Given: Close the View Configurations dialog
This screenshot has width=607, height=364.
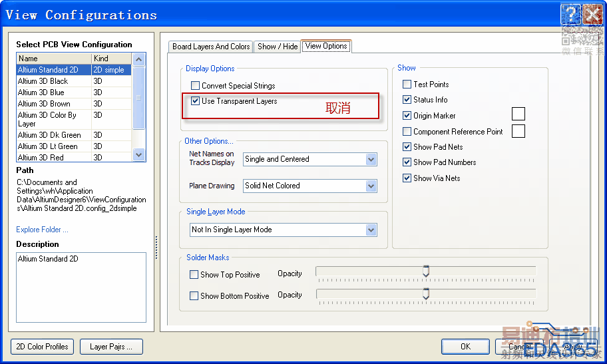Looking at the screenshot, I should 592,15.
